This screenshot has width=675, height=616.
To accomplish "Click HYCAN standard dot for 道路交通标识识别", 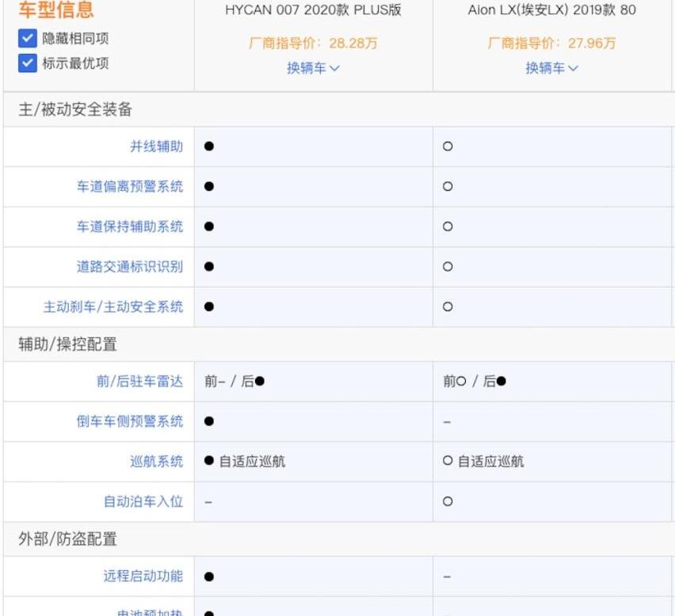I will (x=209, y=267).
